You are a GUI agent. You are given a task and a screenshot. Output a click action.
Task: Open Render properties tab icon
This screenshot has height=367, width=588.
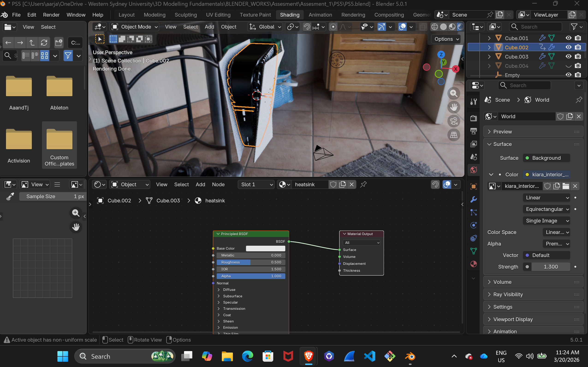point(473,118)
